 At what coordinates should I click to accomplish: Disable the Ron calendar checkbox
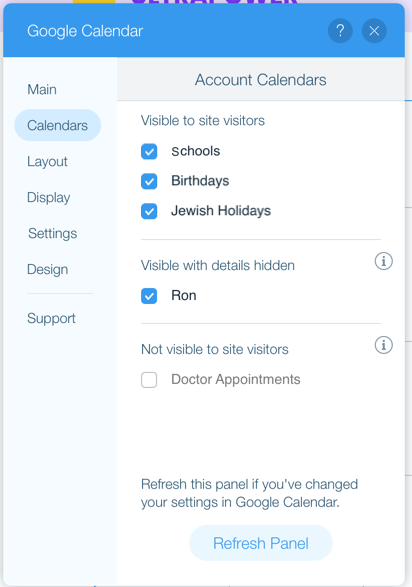(x=149, y=296)
